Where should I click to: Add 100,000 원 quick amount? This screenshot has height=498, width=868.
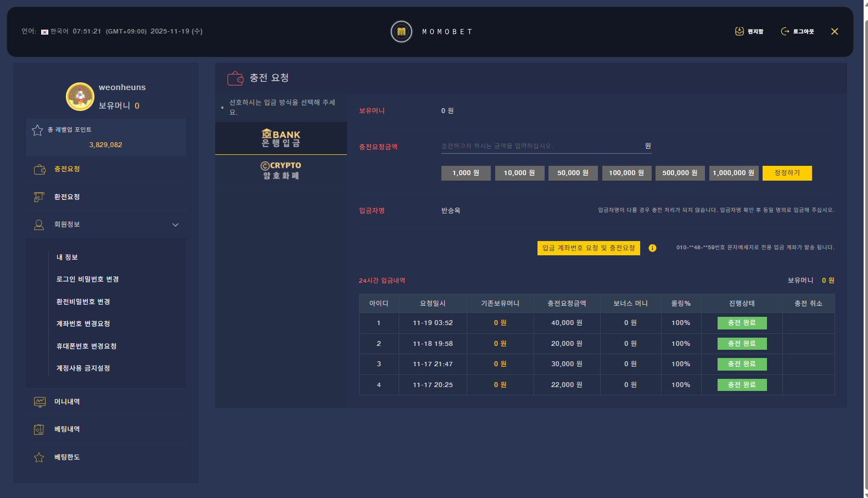coord(626,173)
